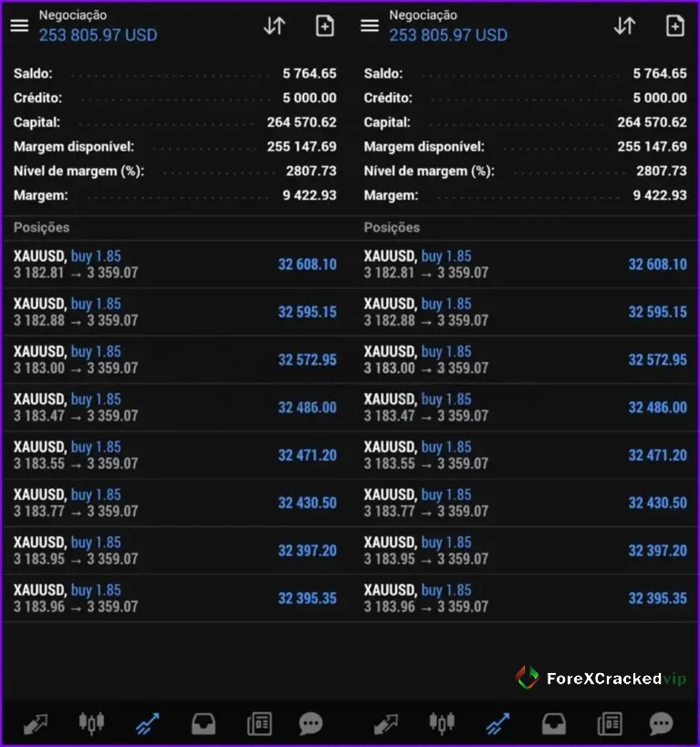Tap Nível de margem 2807.73 in right panel
The width and height of the screenshot is (700, 747).
[662, 171]
